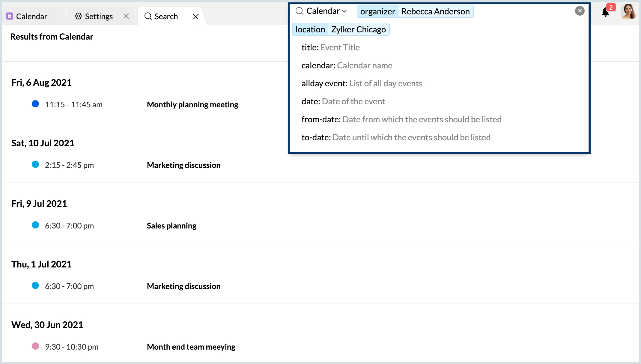Open the Monthly planning meeting event
This screenshot has height=364, width=641.
coord(192,105)
